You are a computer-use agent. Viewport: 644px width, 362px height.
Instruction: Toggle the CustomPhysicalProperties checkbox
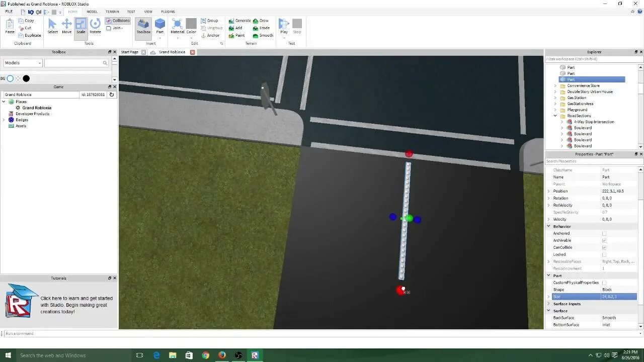(604, 283)
